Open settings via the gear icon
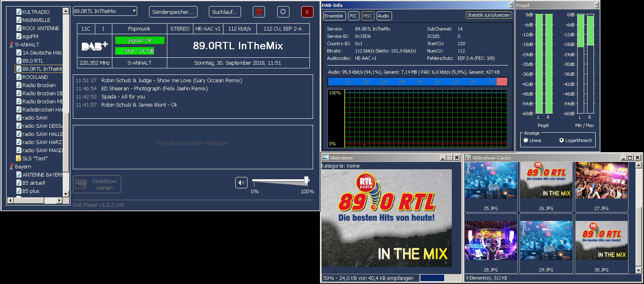 283,12
